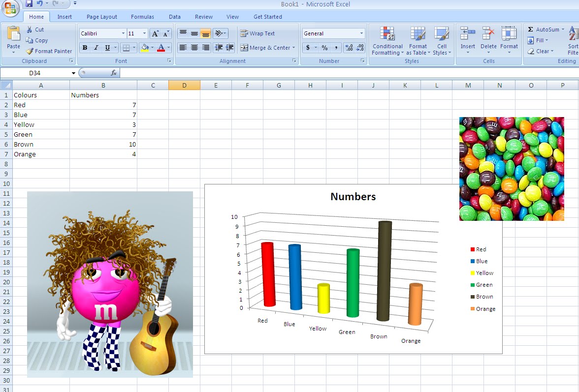The width and height of the screenshot is (579, 392).
Task: Open the Page Layout tab
Action: coord(101,17)
